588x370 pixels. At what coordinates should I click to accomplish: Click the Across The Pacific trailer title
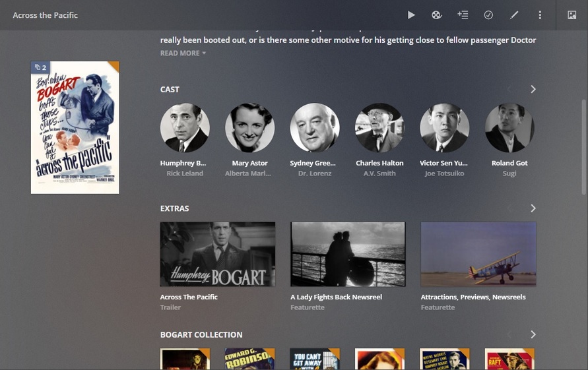coord(189,297)
